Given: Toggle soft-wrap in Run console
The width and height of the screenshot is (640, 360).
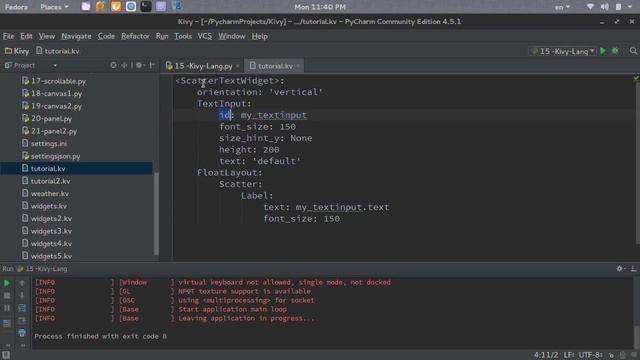Looking at the screenshot, I should 22,308.
